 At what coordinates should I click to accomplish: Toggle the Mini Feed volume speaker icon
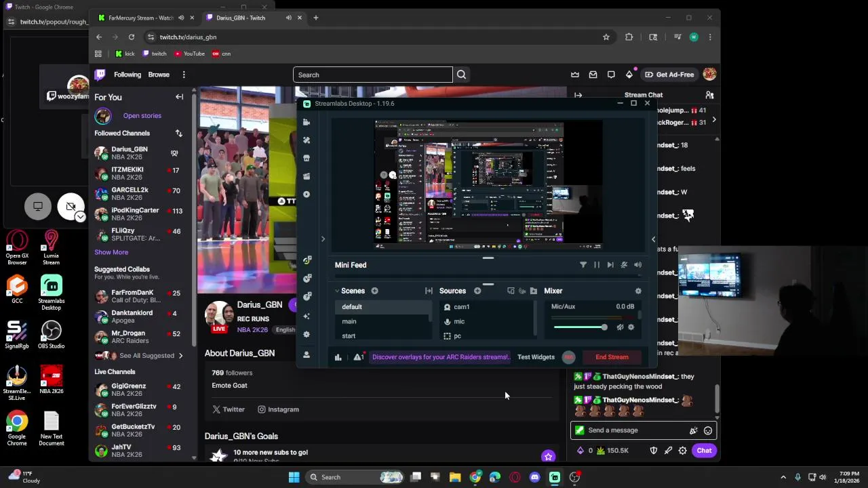pyautogui.click(x=637, y=265)
